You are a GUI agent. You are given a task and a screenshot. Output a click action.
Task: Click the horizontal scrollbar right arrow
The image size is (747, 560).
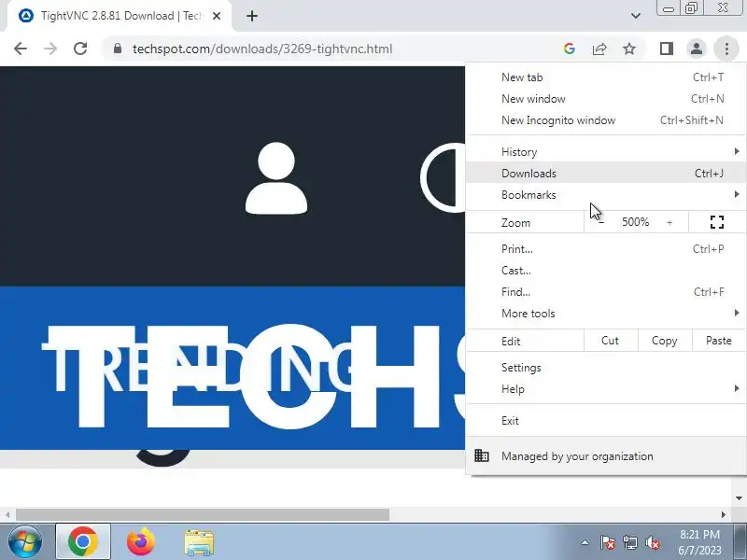(723, 515)
